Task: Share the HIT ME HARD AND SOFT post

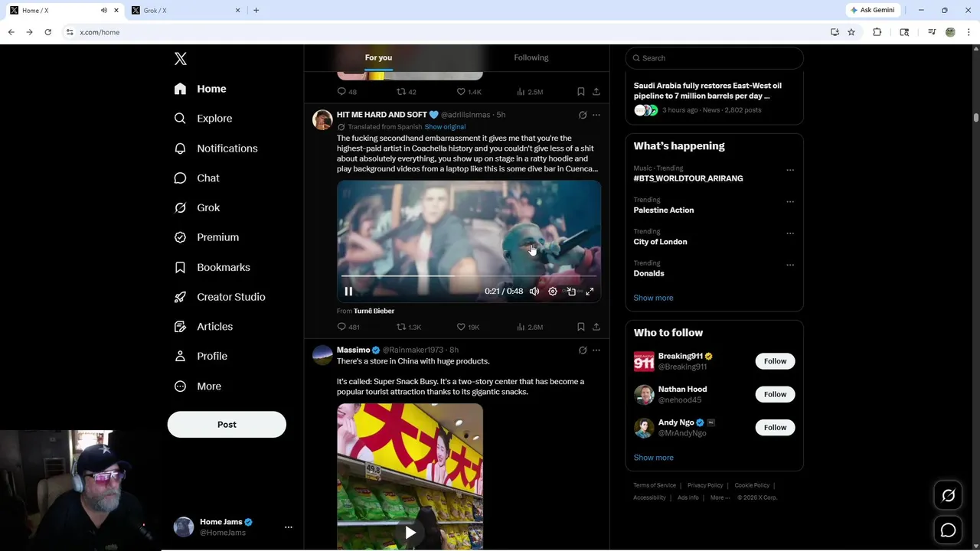Action: (596, 327)
